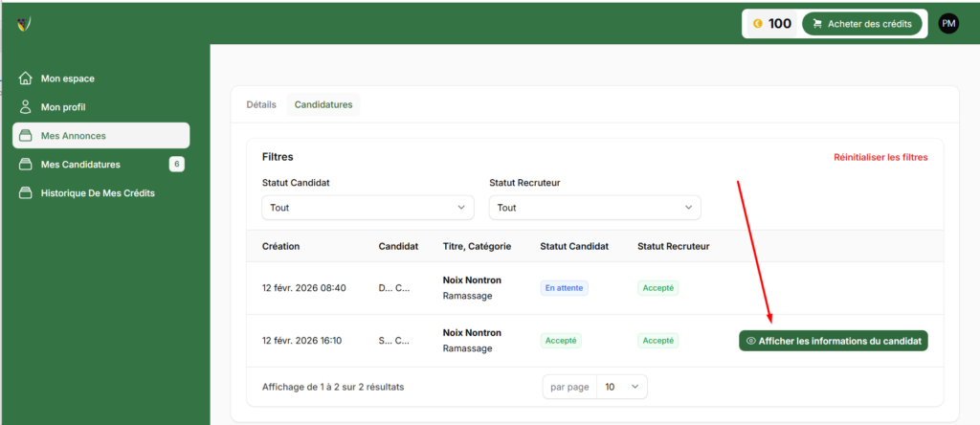980x425 pixels.
Task: Click the 6 badge on Mes Candidatures
Action: [176, 165]
